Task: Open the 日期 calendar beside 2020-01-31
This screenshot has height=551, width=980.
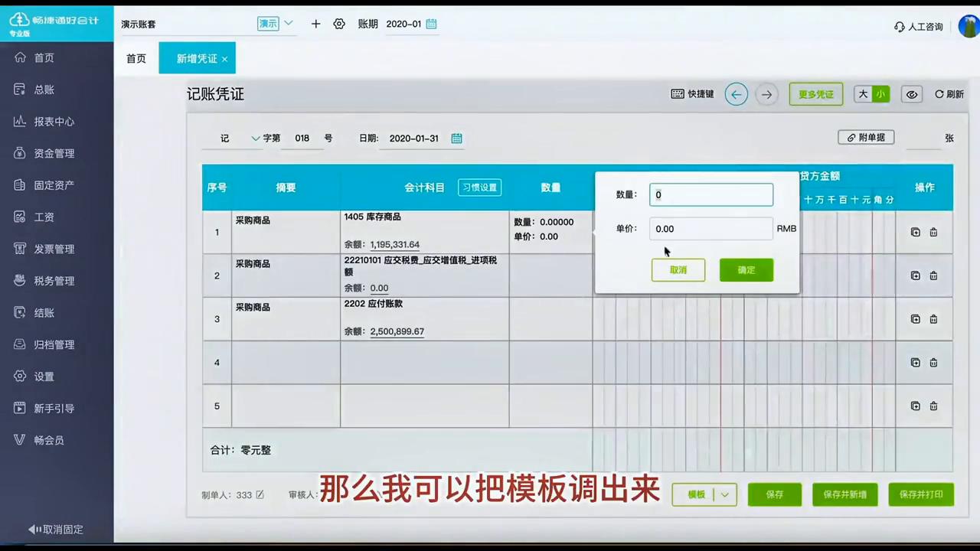Action: (x=456, y=138)
